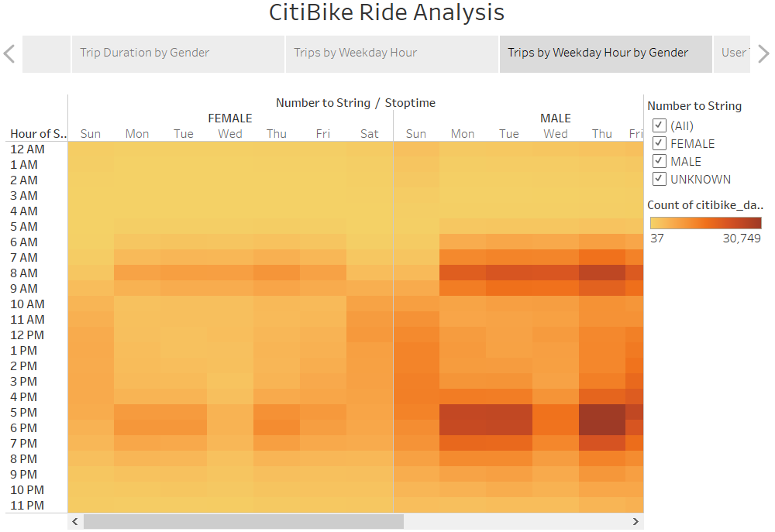Click the right chevron to reveal more tabs
This screenshot has width=775, height=532.
pos(764,53)
